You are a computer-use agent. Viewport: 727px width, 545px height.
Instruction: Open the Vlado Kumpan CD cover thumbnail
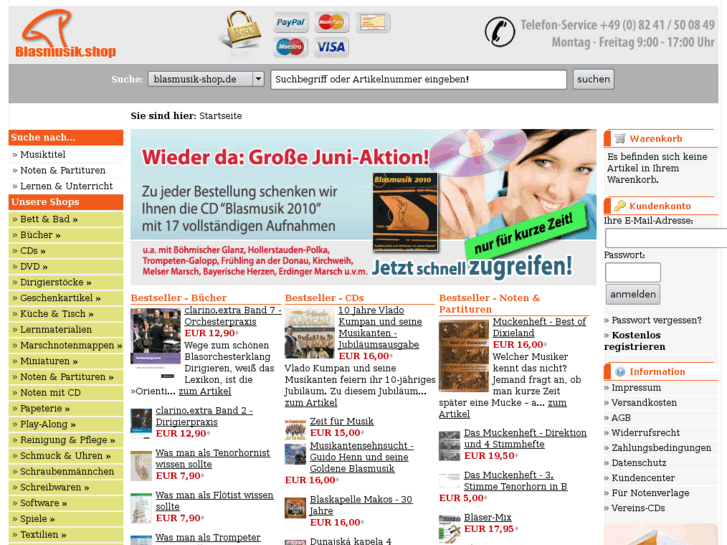point(309,333)
